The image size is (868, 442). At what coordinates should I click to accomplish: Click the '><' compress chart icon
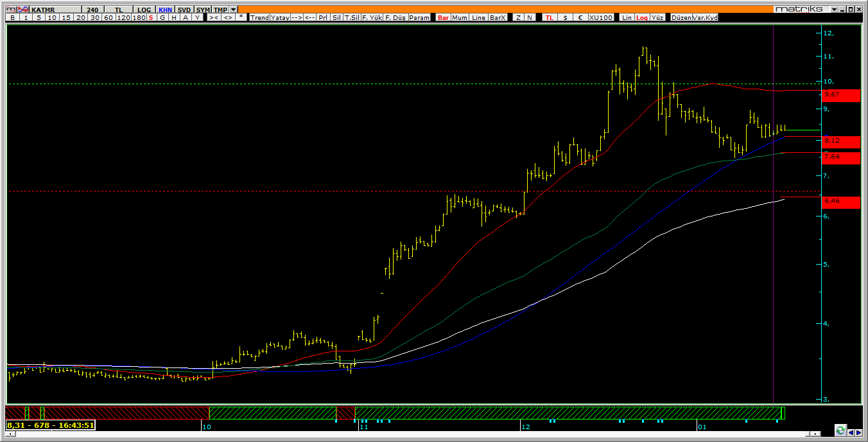click(x=214, y=18)
